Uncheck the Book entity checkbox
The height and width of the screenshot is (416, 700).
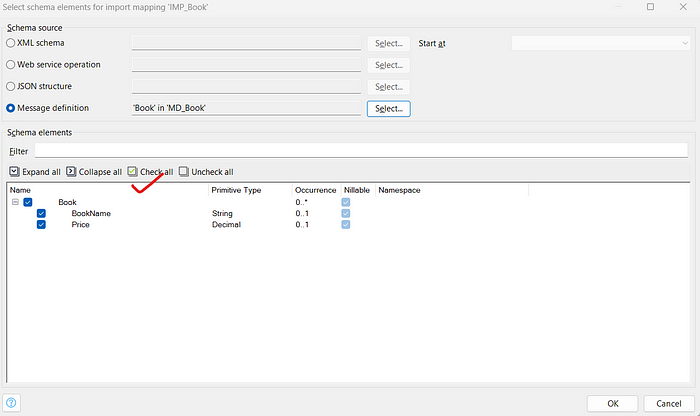coord(28,202)
